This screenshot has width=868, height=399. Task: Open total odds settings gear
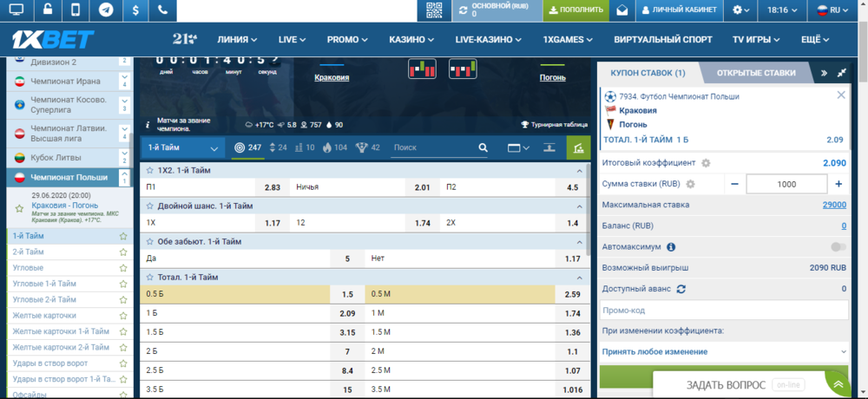pos(705,163)
